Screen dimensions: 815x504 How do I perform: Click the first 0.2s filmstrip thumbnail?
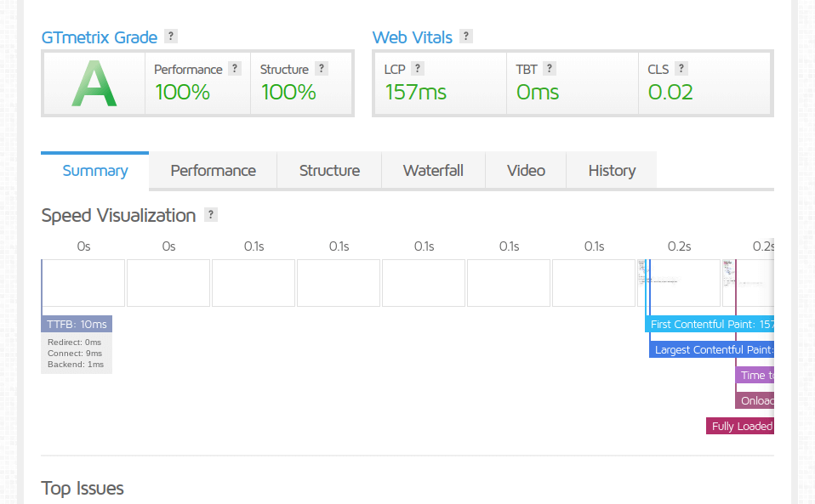pos(678,282)
